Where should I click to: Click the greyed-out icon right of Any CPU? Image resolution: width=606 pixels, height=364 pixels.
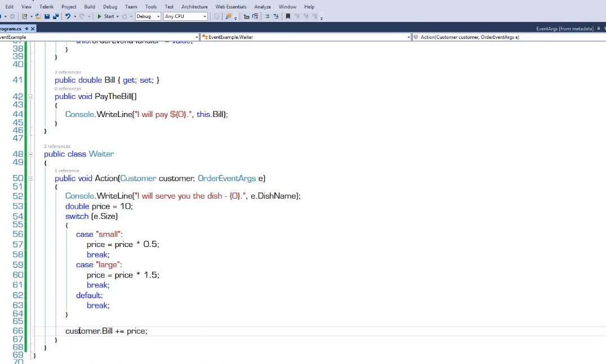click(x=216, y=16)
